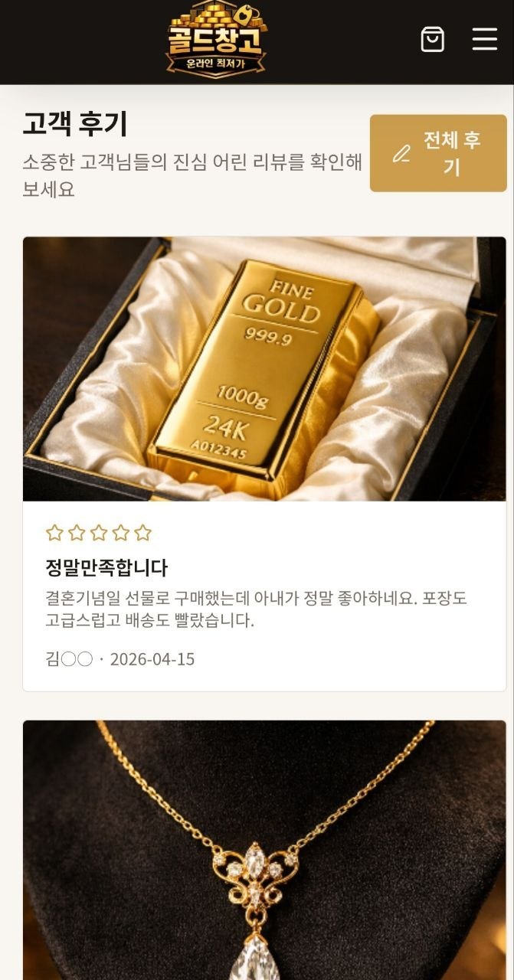
Task: Open the diamond necklace review photo
Action: [x=264, y=850]
